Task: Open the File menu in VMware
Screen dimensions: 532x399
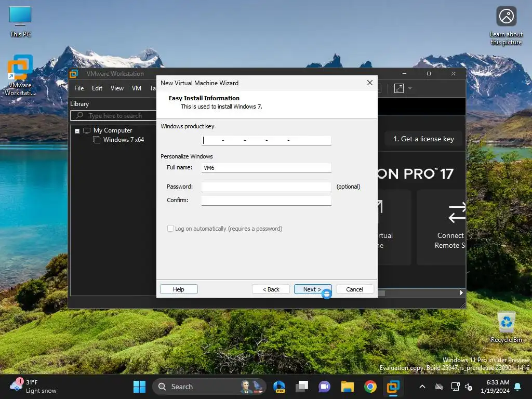Action: [79, 88]
